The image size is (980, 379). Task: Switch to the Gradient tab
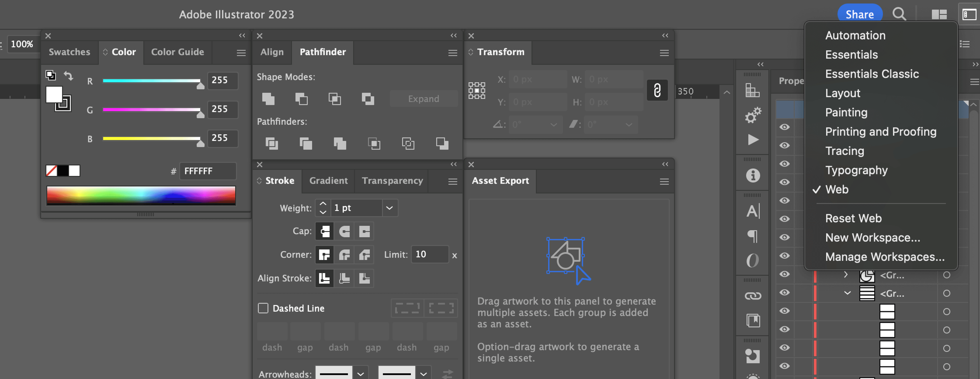click(328, 181)
